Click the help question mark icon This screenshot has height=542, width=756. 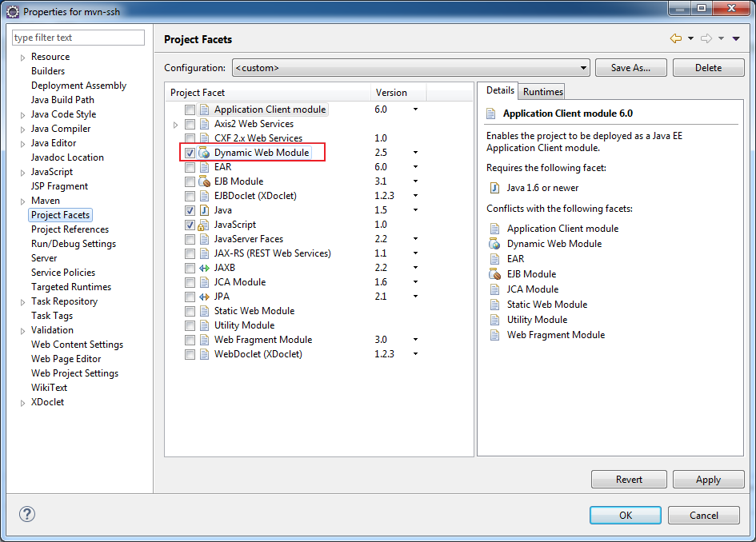point(27,514)
